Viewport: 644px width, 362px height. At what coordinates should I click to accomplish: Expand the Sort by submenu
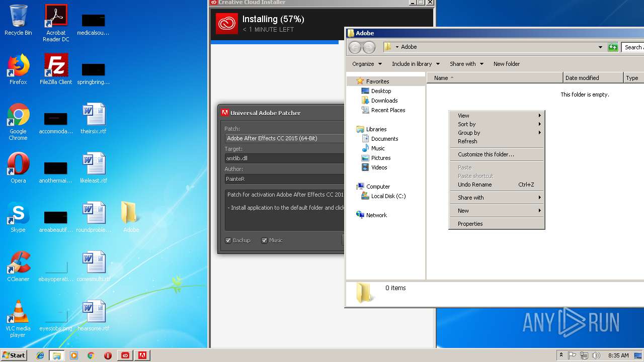point(497,124)
